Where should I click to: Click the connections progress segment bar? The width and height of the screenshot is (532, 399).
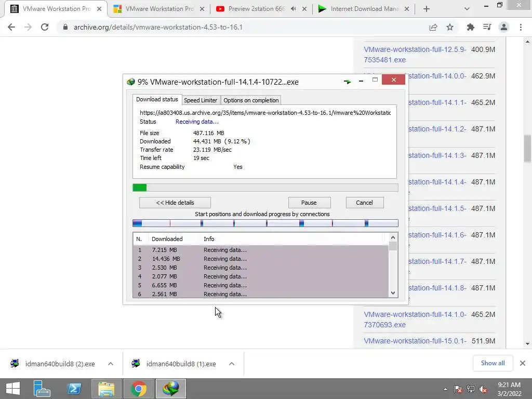click(265, 223)
